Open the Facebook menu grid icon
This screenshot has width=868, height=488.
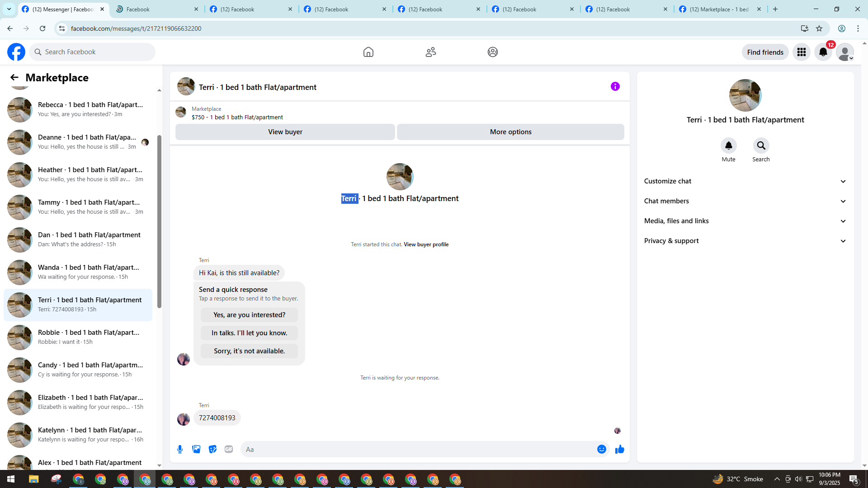tap(802, 52)
